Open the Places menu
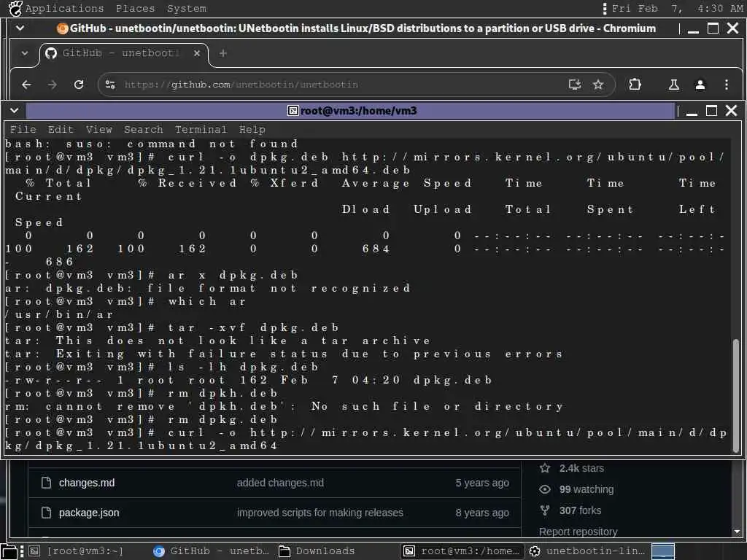 [x=135, y=9]
